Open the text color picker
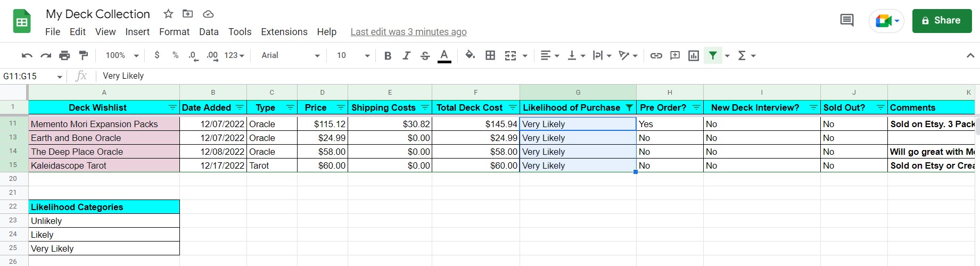 (x=444, y=55)
